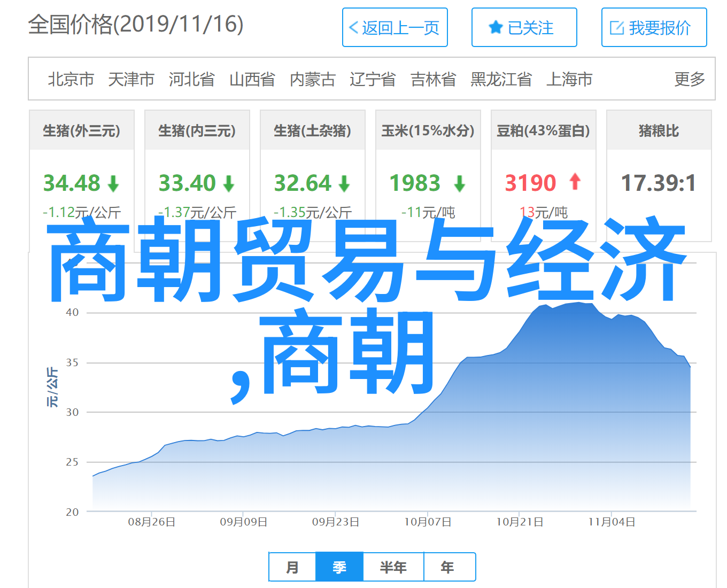This screenshot has width=727, height=588.
Task: Click down arrow beside 1983
Action: click(x=460, y=184)
